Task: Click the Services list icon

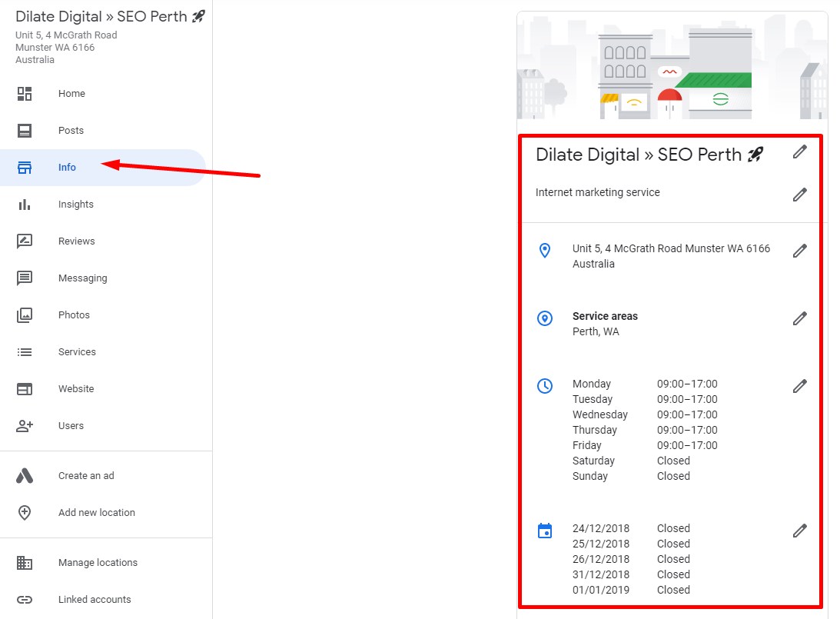Action: (x=25, y=352)
